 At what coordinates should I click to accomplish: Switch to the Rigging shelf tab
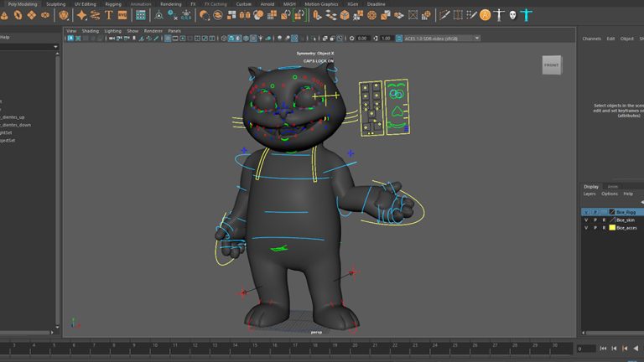pos(112,3)
